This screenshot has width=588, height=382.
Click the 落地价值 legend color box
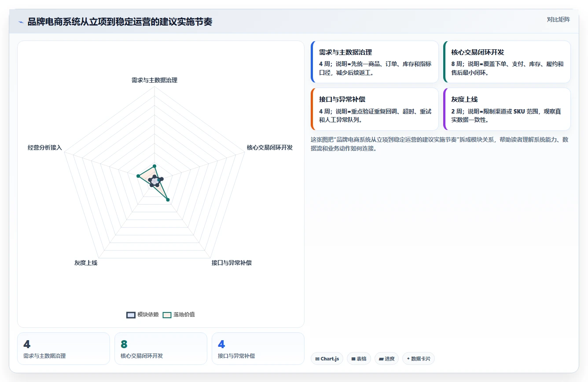coord(167,315)
